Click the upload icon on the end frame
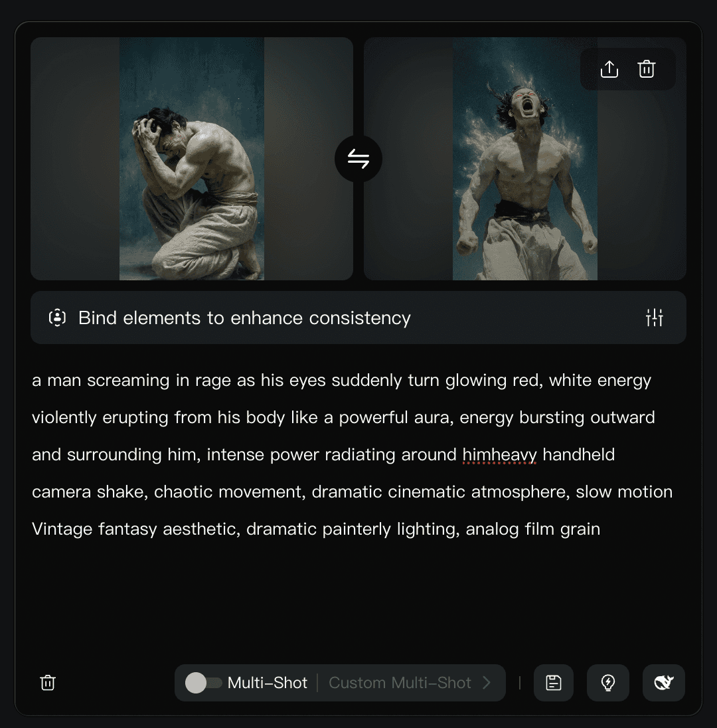The height and width of the screenshot is (728, 717). point(609,69)
